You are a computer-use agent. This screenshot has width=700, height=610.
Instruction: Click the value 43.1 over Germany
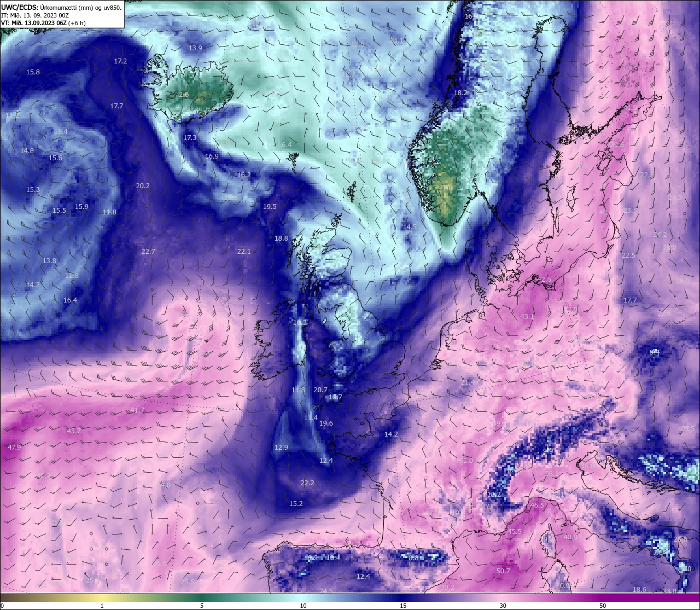point(527,317)
